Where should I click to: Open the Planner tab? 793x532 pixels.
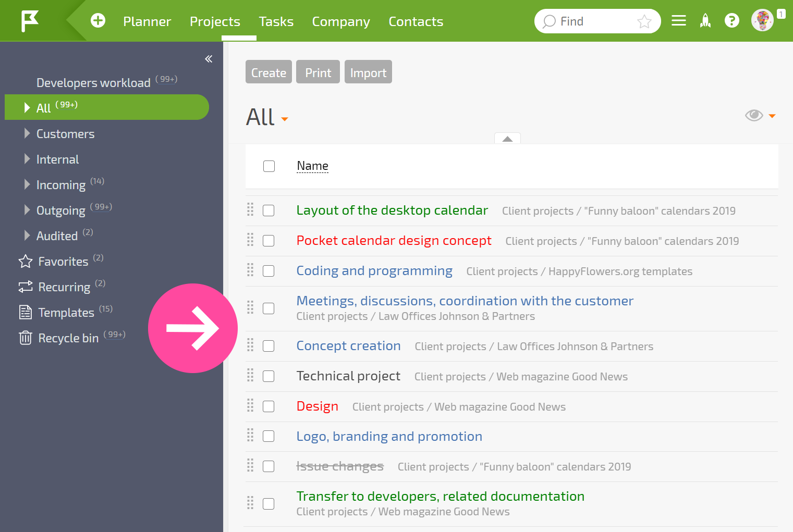147,21
